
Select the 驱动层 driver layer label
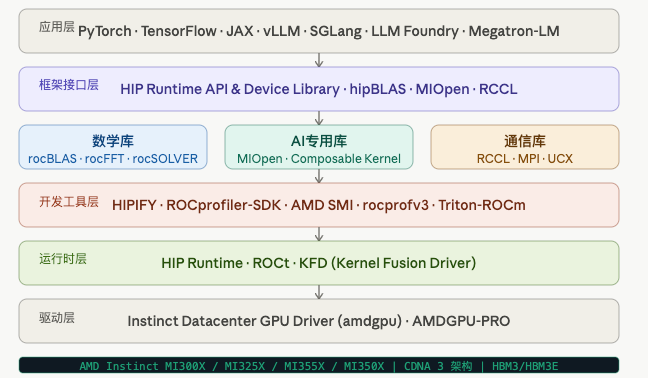coord(57,318)
